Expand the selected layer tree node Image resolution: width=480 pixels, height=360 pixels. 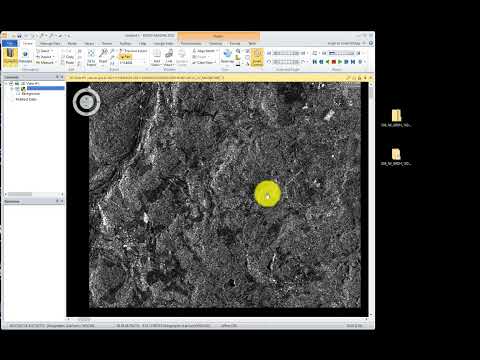(12, 89)
